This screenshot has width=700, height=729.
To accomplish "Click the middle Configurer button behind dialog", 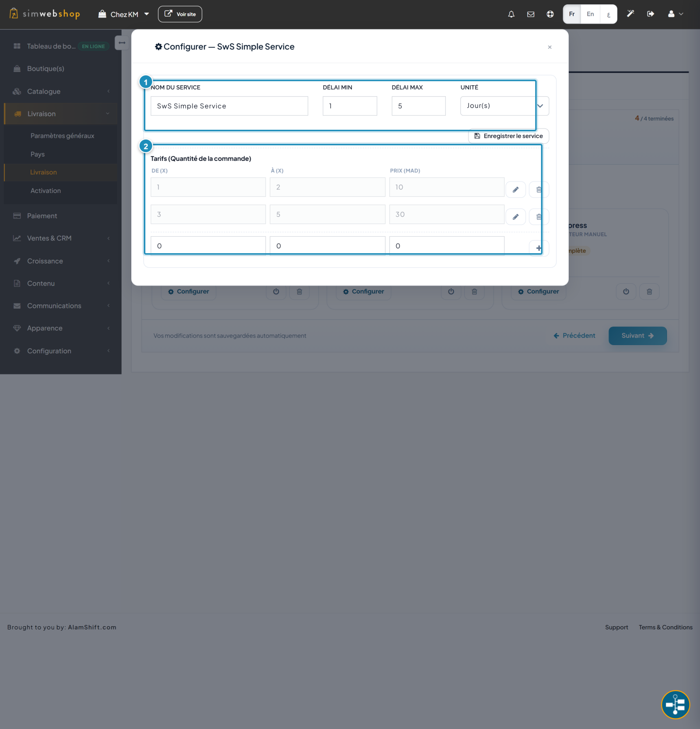I will click(x=364, y=292).
